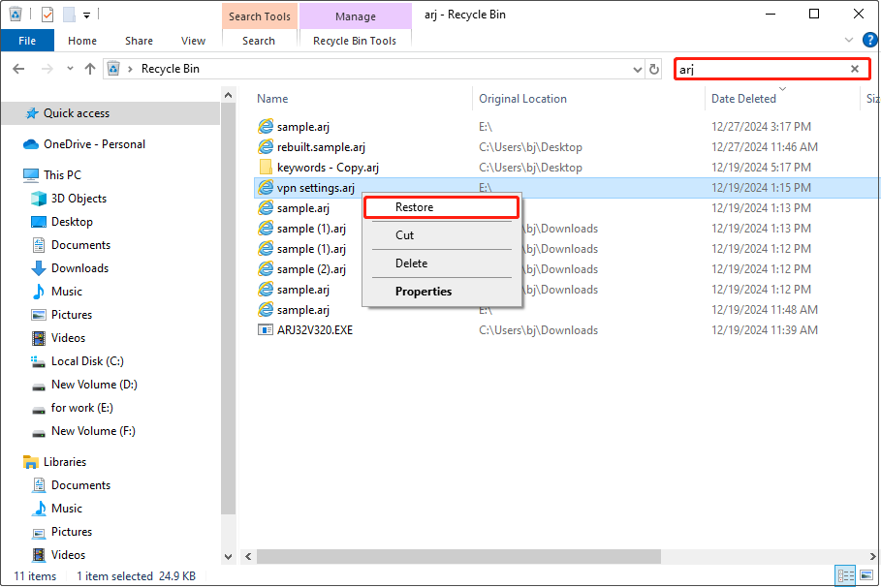Open for work (E:) drive
This screenshot has width=881, height=588.
click(82, 408)
